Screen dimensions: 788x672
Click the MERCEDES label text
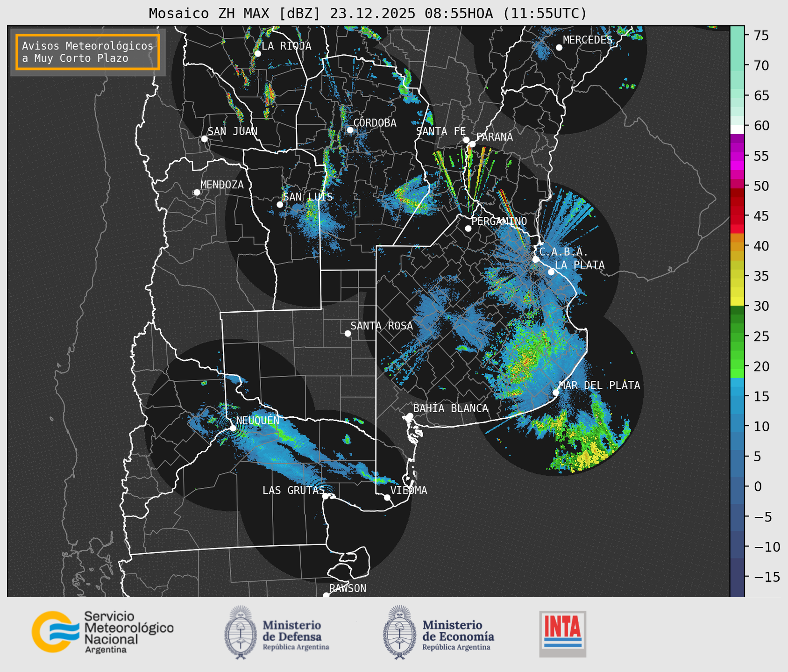pyautogui.click(x=588, y=40)
